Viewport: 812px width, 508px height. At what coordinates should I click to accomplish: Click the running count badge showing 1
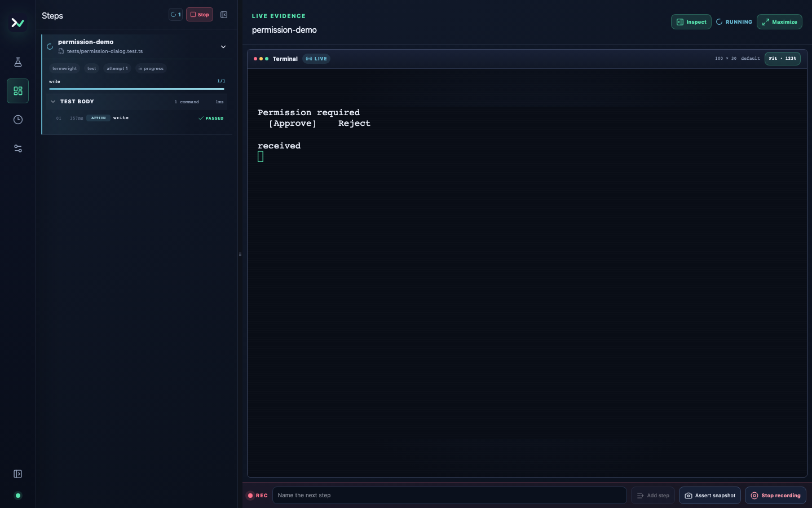[176, 15]
